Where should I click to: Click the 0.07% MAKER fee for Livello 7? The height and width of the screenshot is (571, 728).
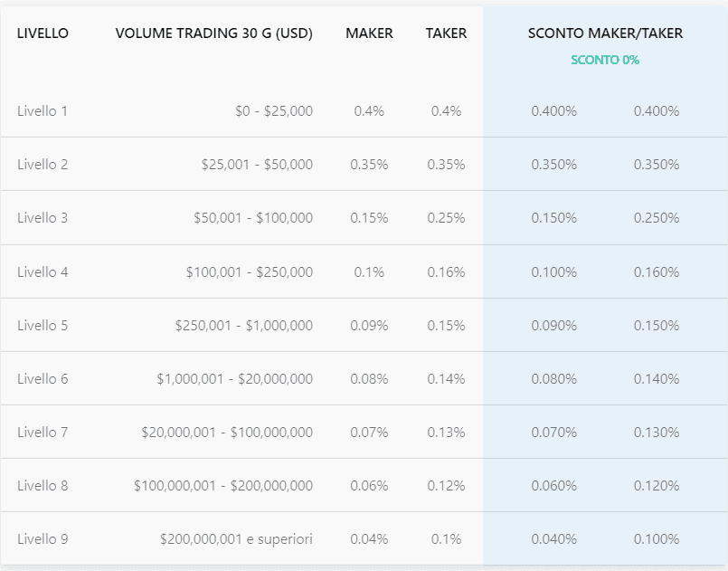click(369, 432)
